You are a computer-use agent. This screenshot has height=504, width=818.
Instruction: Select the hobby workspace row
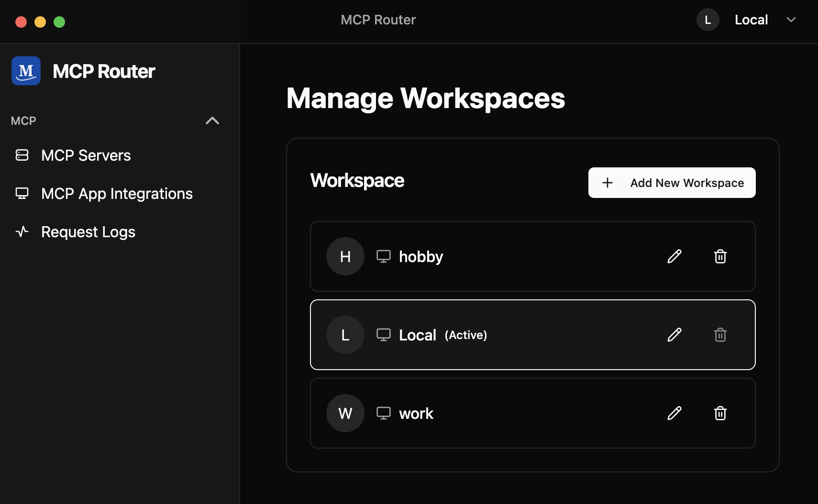(x=526, y=256)
